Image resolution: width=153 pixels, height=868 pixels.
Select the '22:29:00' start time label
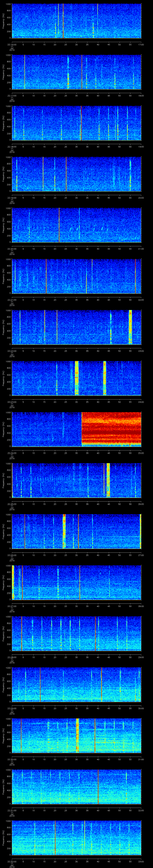[x=12, y=708]
